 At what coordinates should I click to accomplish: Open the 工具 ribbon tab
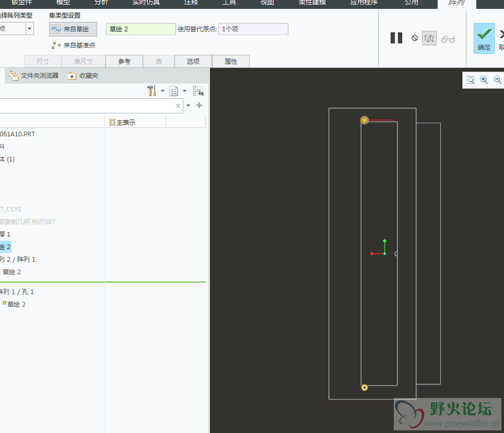[x=229, y=3]
